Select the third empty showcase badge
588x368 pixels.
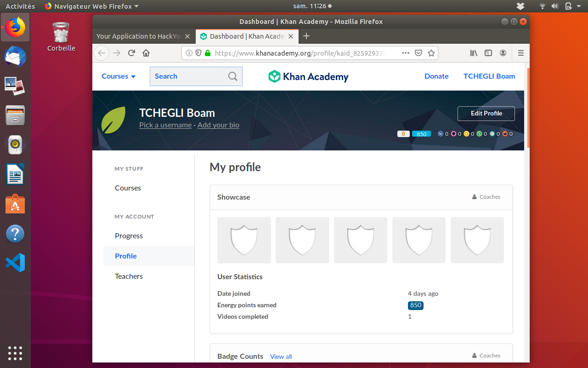tap(361, 240)
